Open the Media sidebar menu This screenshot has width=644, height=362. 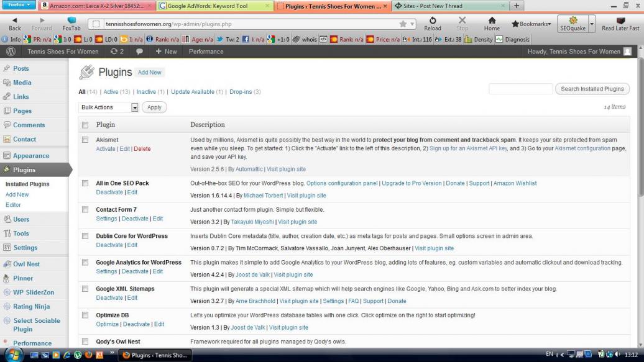[22, 83]
